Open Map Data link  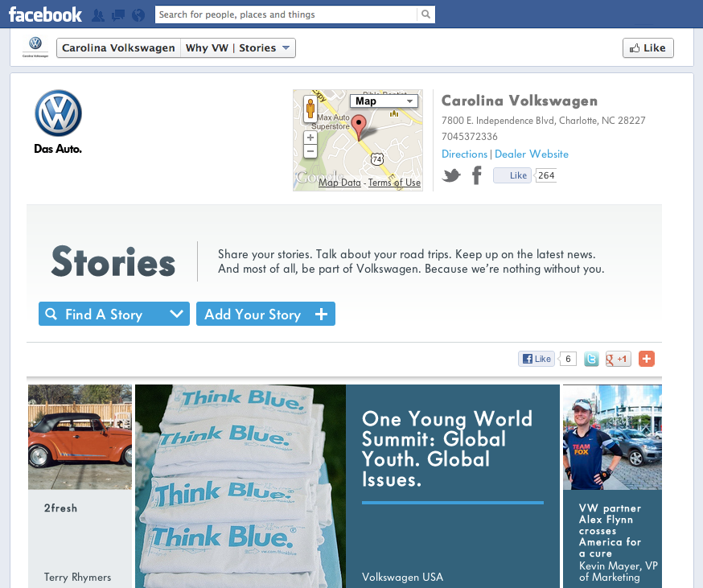click(339, 183)
